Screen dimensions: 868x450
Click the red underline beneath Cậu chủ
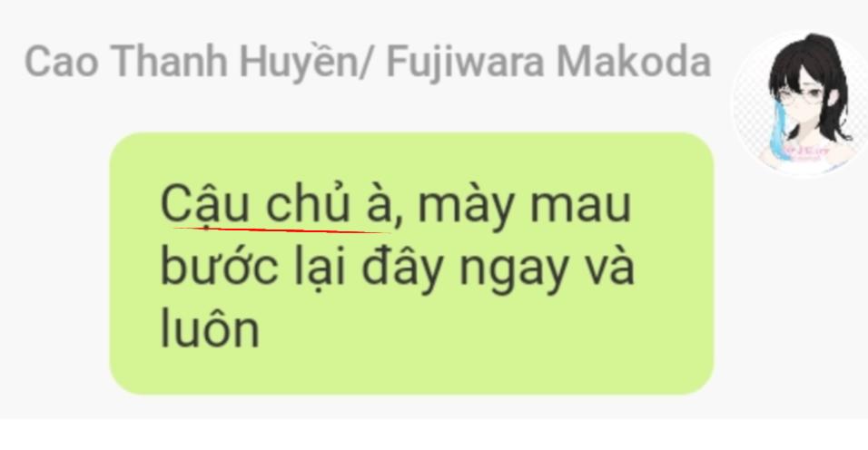[280, 230]
